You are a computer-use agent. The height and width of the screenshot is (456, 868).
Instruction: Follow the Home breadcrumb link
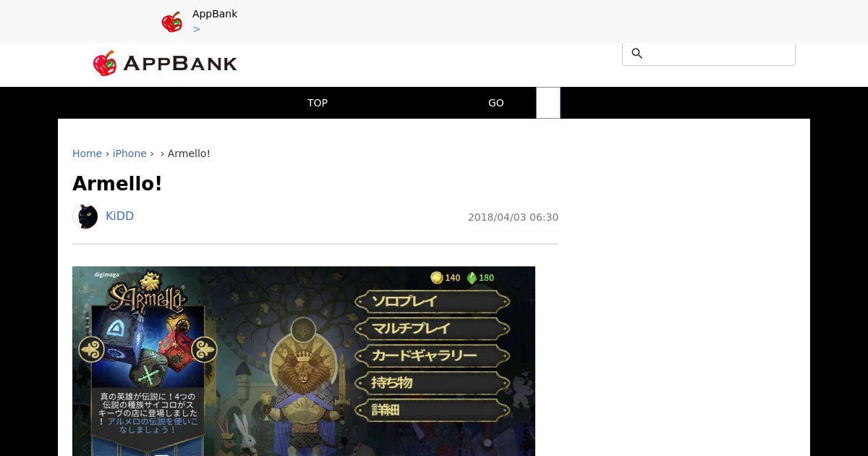(x=87, y=153)
